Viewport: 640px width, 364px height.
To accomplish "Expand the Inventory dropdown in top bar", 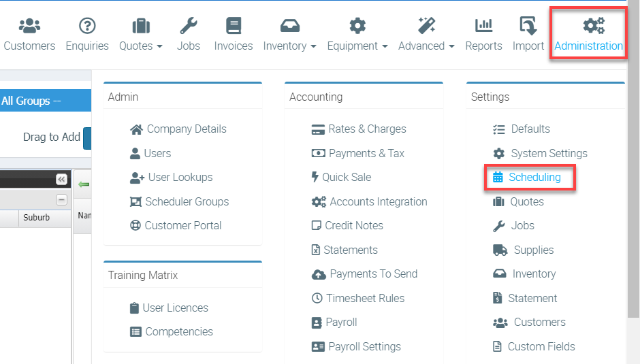I will [x=289, y=35].
